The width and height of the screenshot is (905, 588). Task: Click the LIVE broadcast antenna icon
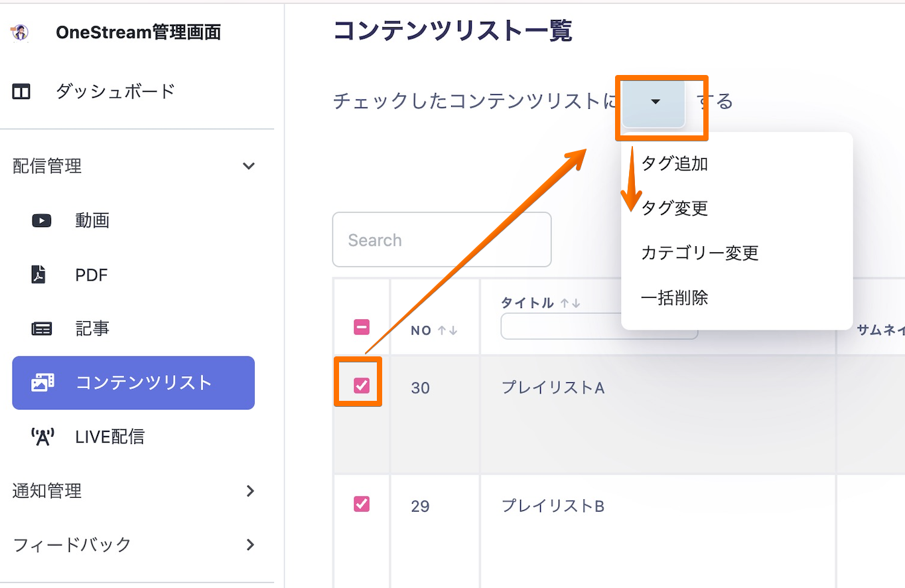(x=42, y=437)
